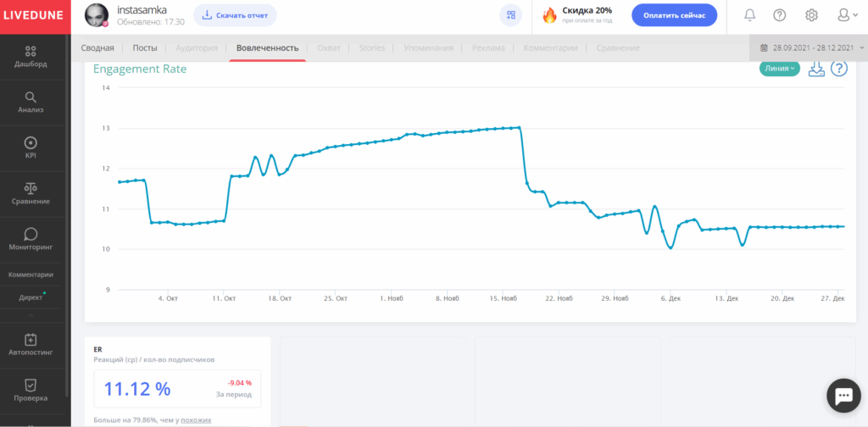The image size is (868, 427).
Task: Click the Оплатить сейчас button
Action: click(674, 15)
